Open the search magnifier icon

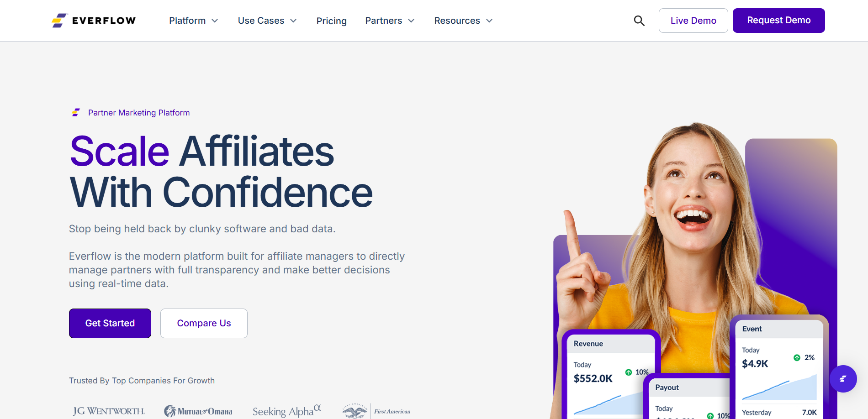coord(639,21)
